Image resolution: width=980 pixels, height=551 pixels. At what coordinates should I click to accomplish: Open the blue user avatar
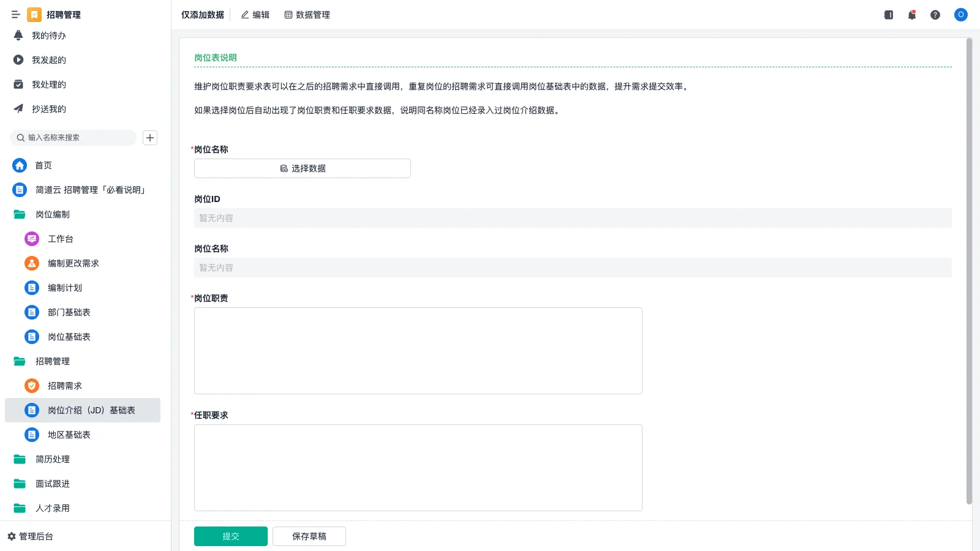pyautogui.click(x=960, y=15)
